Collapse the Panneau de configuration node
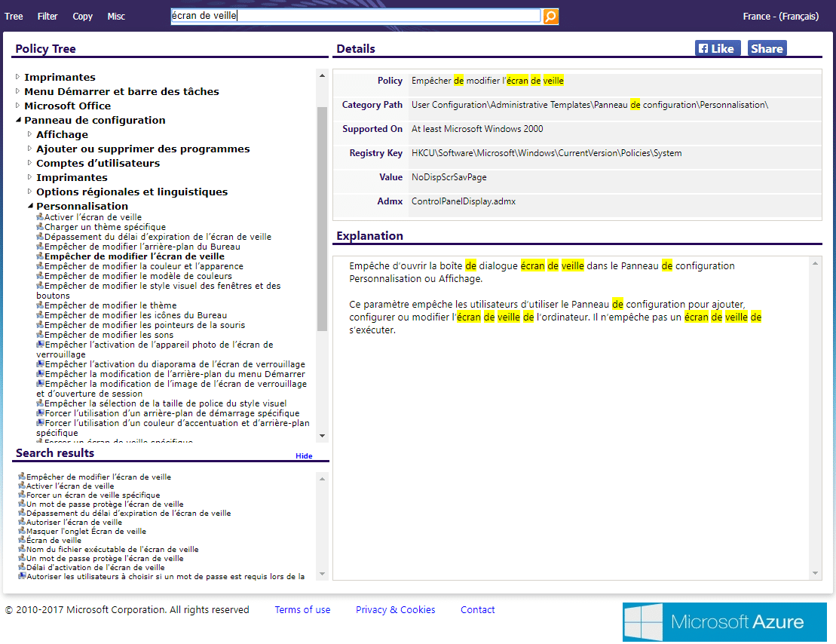 pyautogui.click(x=18, y=120)
